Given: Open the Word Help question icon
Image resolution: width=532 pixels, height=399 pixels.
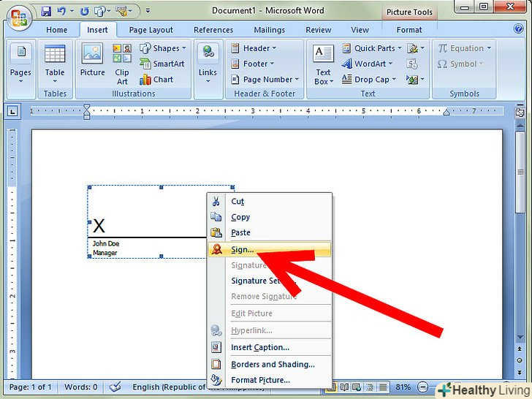Looking at the screenshot, I should (x=518, y=28).
